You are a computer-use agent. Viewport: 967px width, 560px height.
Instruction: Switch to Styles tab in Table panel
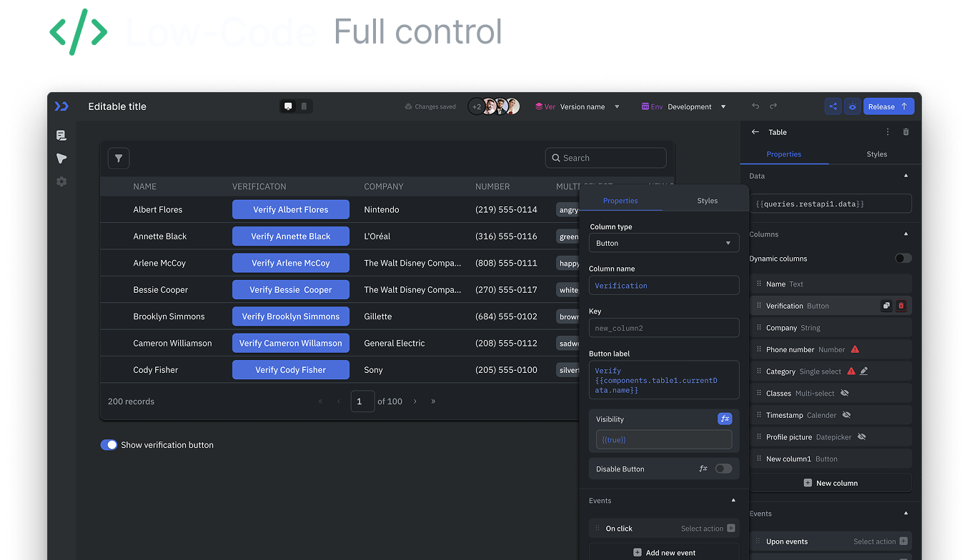pos(876,154)
